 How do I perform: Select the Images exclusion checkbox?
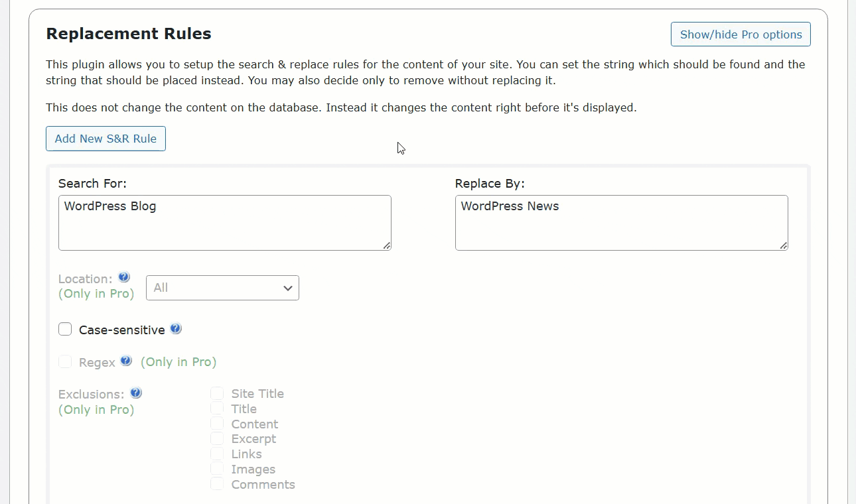[x=217, y=468]
